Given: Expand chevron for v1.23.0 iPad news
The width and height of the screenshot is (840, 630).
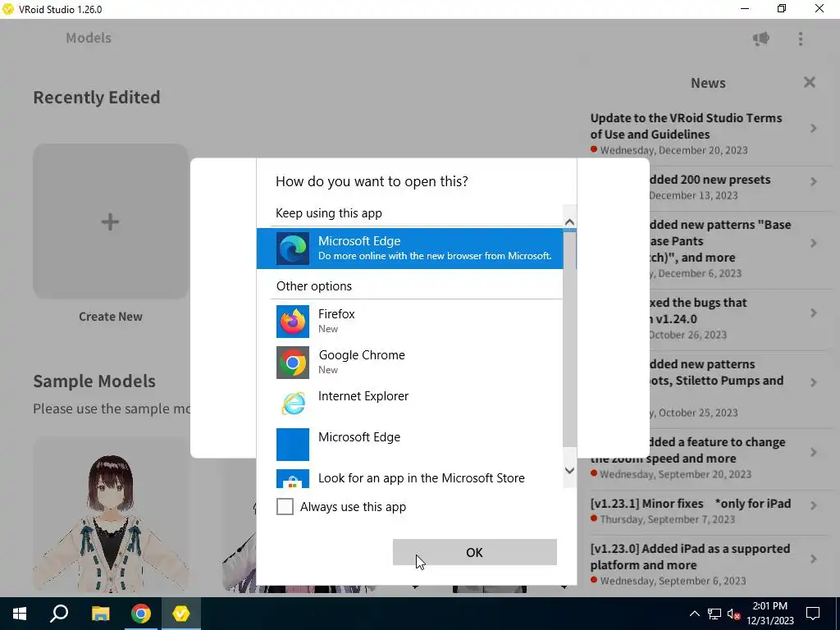Looking at the screenshot, I should 813,559.
